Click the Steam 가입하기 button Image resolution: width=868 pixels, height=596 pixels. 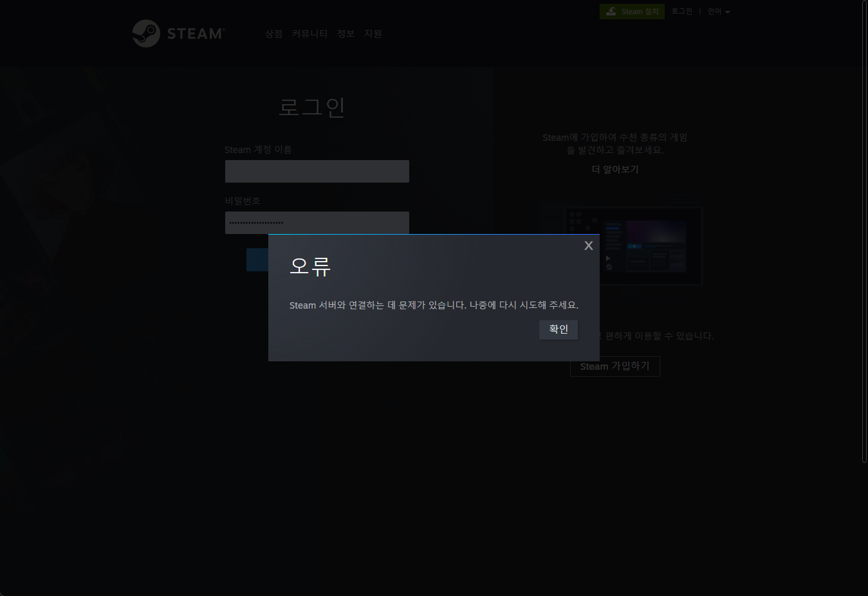click(615, 366)
